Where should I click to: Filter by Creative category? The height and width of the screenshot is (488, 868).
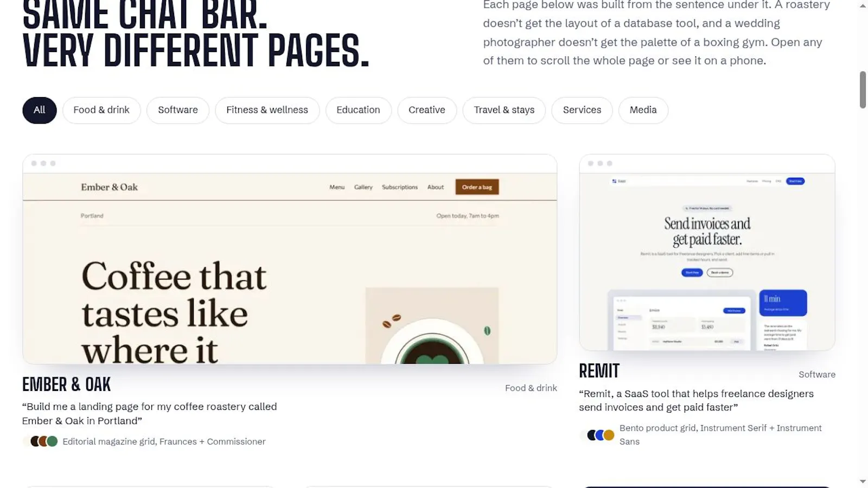coord(427,110)
